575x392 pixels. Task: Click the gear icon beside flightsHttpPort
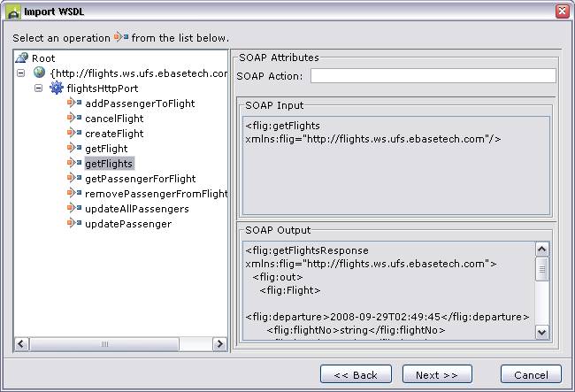coord(57,88)
